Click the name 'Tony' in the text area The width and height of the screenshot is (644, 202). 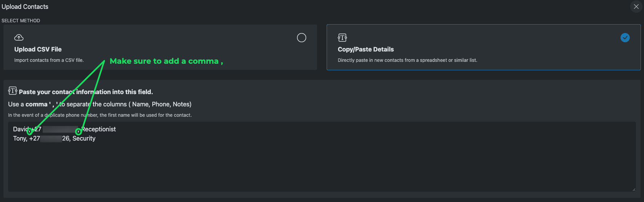coord(20,139)
